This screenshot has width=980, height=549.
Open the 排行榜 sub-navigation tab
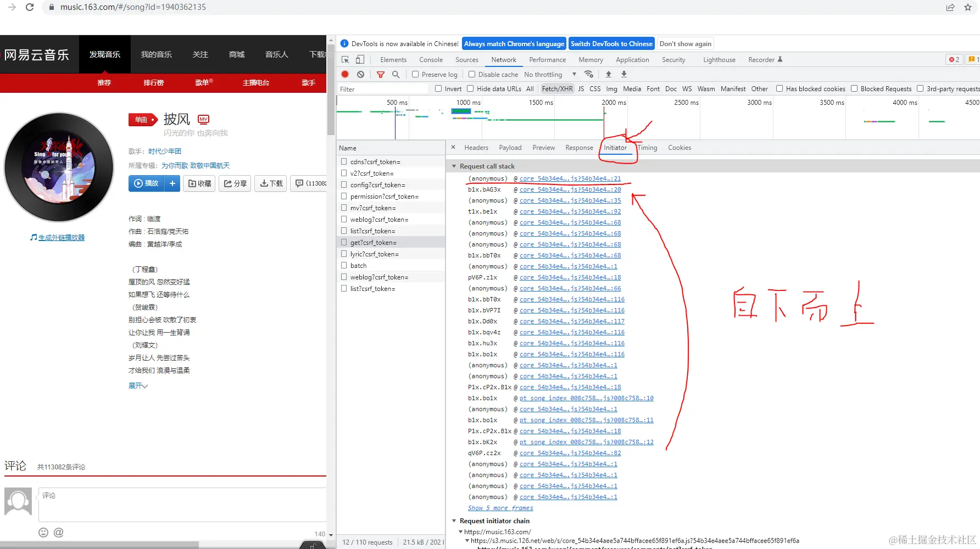pyautogui.click(x=154, y=83)
